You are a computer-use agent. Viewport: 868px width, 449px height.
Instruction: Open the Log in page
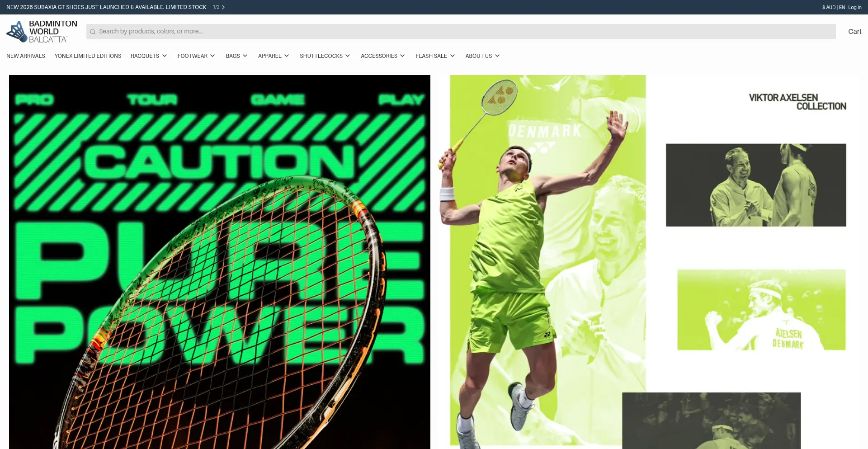[854, 7]
